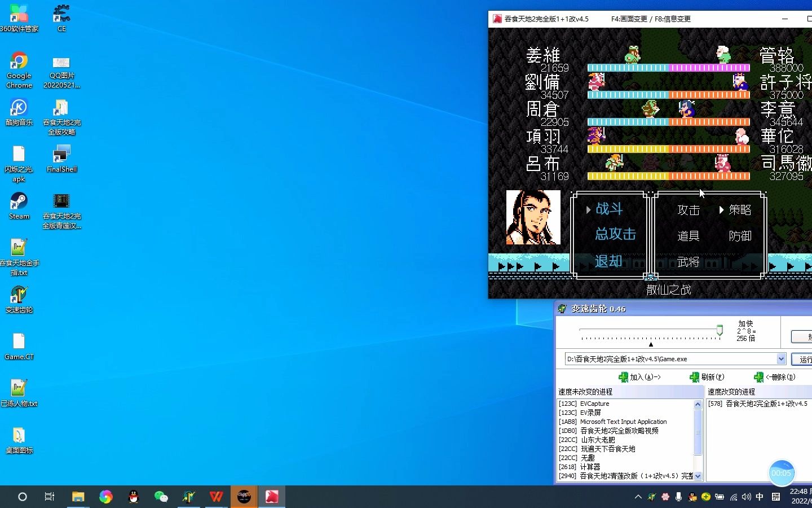Image resolution: width=812 pixels, height=508 pixels.
Task: Choose 道具 in the command menu
Action: click(688, 236)
